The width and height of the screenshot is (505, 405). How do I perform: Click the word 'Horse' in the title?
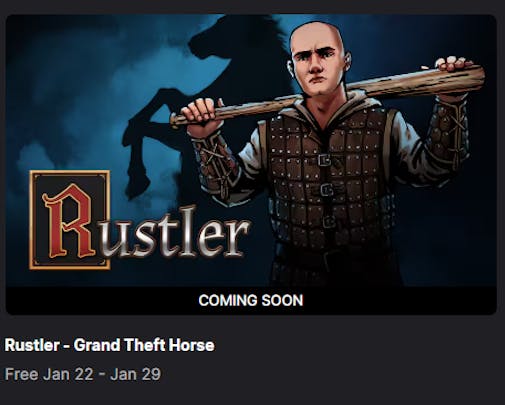click(191, 345)
